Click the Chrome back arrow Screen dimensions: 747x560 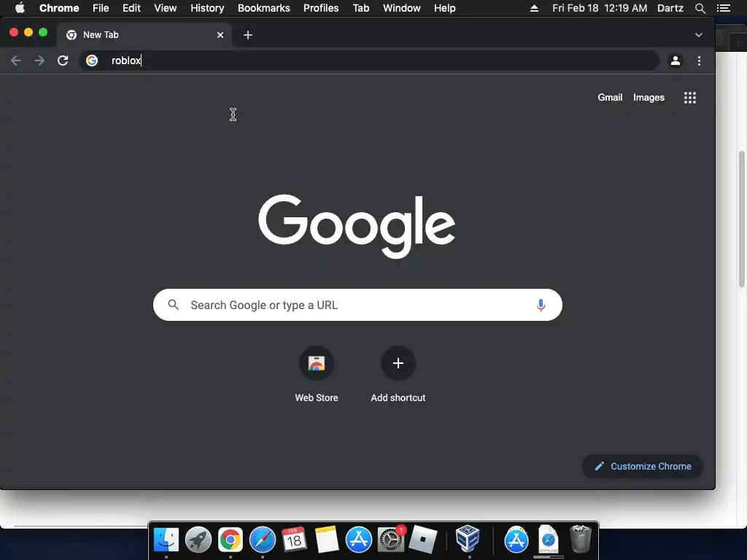(16, 61)
